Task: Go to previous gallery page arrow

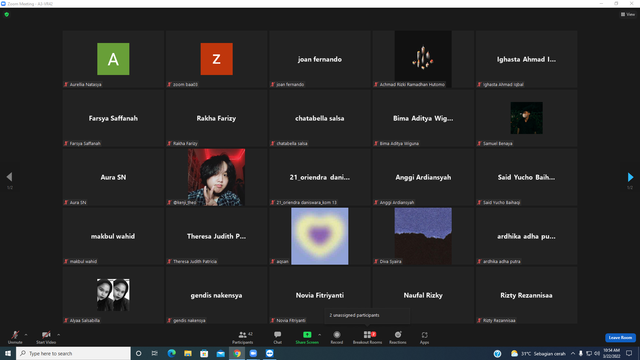Action: pos(9,177)
